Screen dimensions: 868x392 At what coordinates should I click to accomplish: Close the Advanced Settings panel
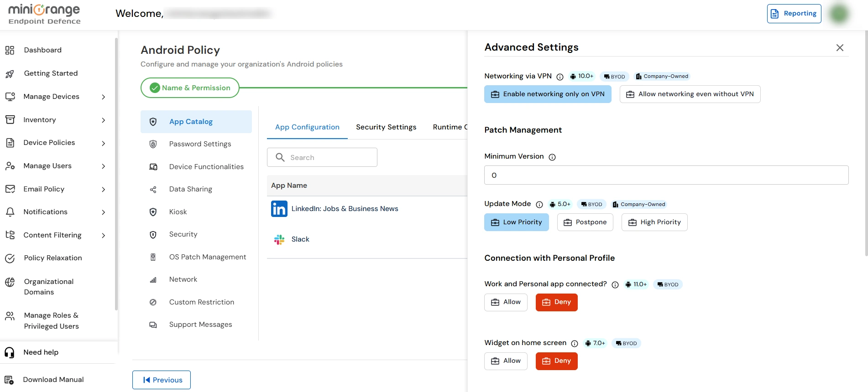(840, 48)
